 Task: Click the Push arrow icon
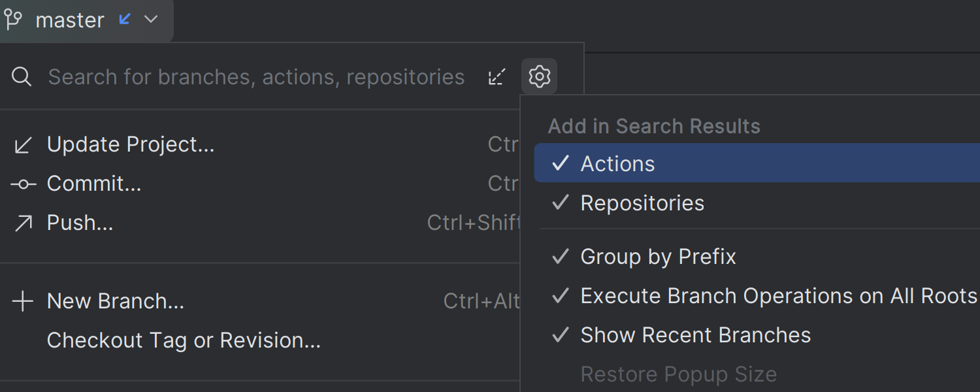pos(23,223)
